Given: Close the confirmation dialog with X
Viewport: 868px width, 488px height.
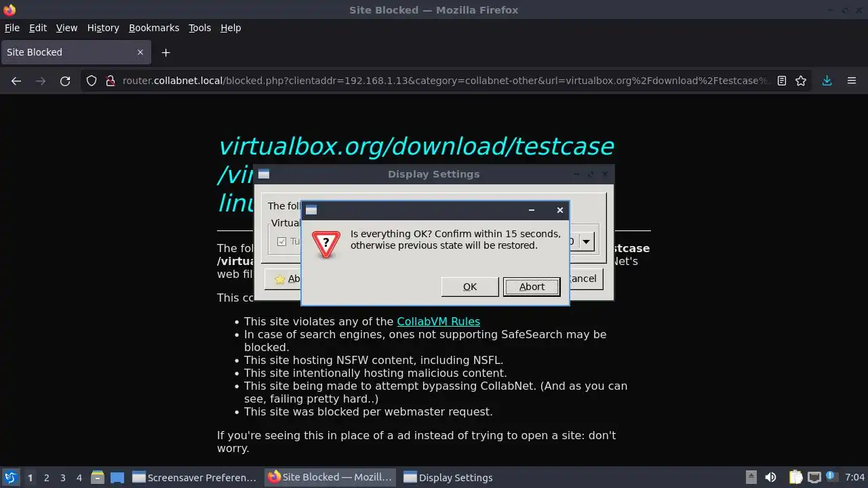Looking at the screenshot, I should point(560,210).
